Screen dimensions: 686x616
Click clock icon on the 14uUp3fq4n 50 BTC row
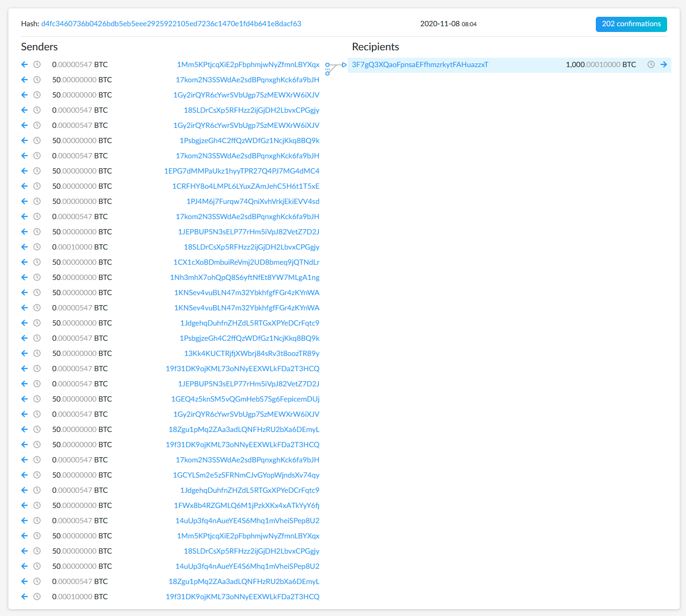pos(37,566)
